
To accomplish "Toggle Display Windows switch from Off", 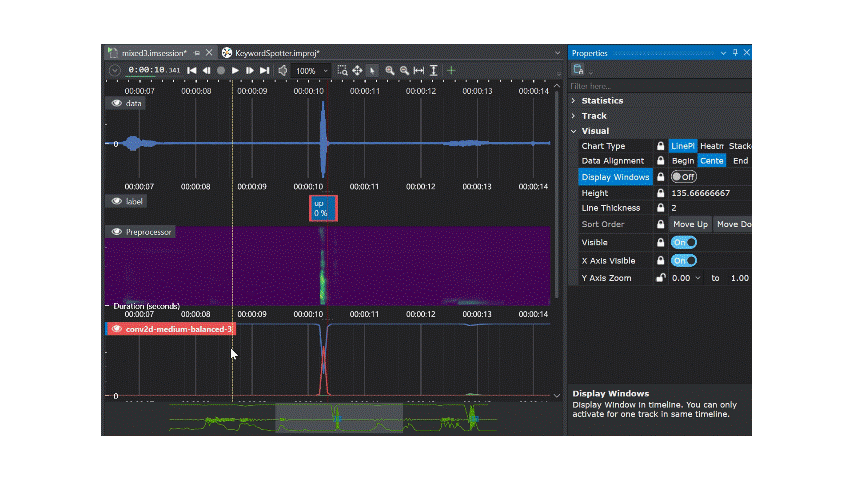I will (x=684, y=177).
